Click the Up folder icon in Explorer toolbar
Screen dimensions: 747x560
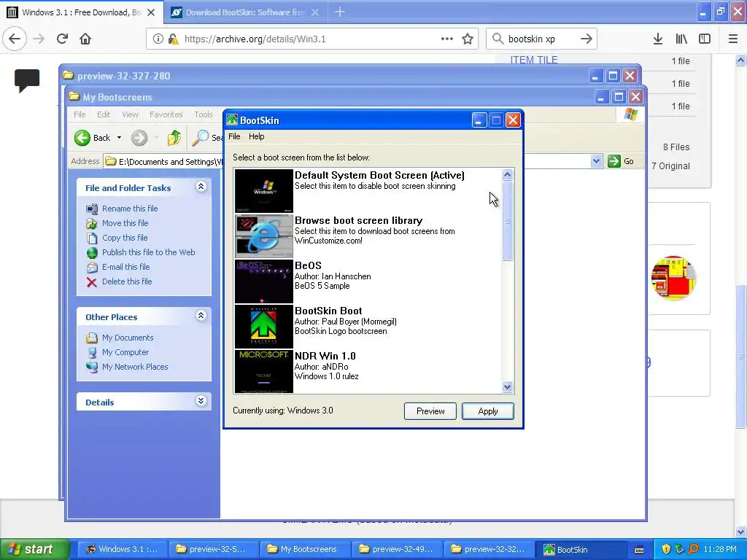(174, 138)
